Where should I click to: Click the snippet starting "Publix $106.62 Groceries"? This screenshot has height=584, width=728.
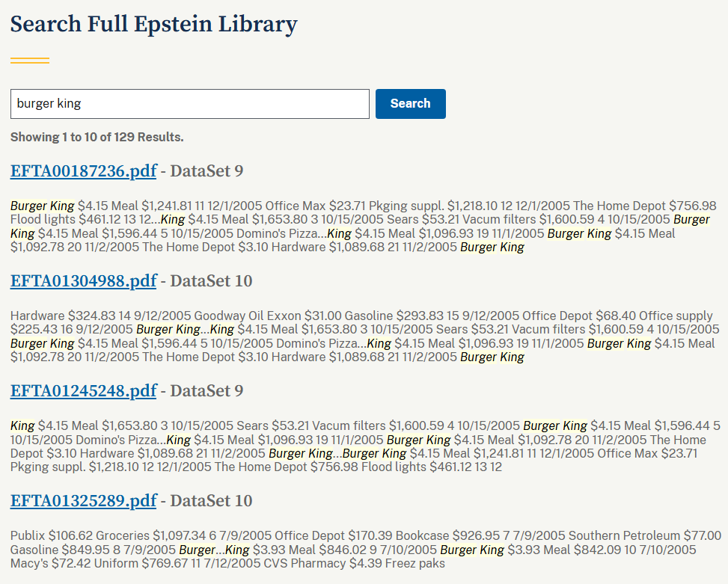[366, 550]
